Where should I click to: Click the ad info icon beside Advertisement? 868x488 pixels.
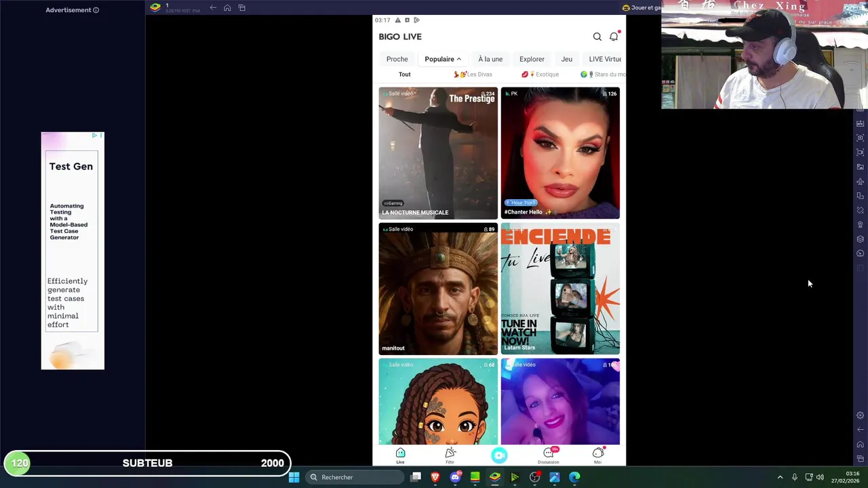click(x=96, y=10)
